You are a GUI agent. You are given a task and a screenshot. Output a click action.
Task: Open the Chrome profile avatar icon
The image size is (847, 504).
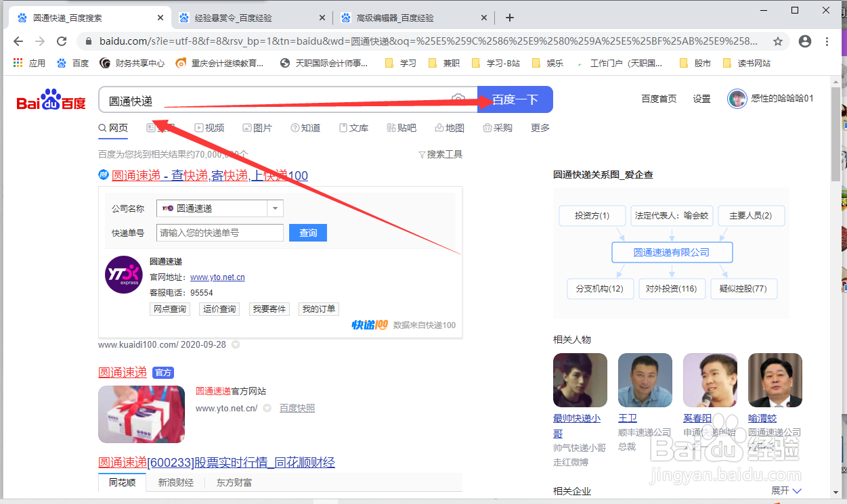(805, 41)
